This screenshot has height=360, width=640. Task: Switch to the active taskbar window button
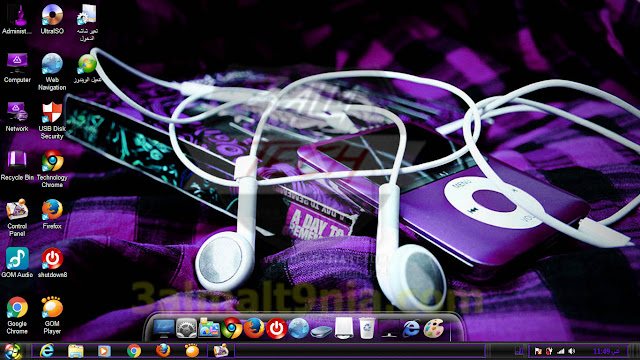pos(221,351)
